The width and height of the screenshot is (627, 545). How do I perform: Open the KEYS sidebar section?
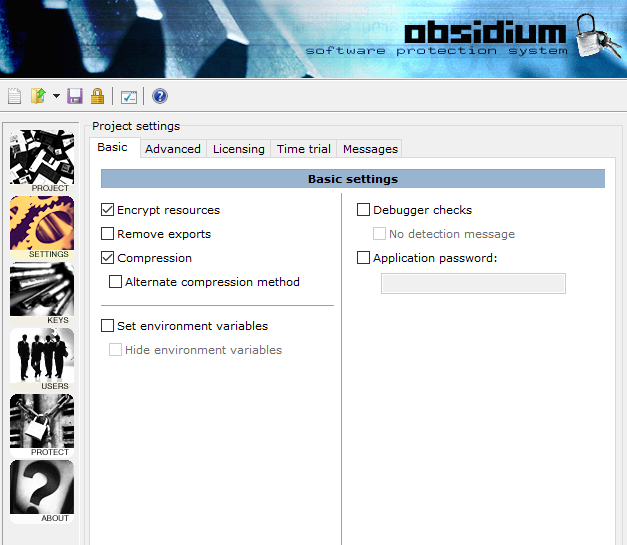click(42, 293)
